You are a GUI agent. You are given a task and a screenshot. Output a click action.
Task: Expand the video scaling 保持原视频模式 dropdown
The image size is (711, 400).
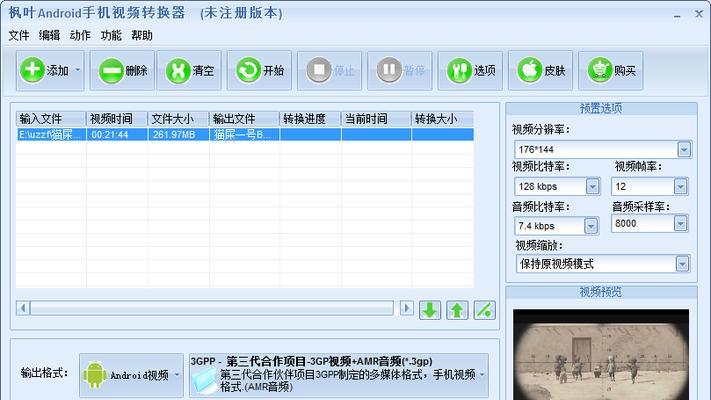(682, 264)
